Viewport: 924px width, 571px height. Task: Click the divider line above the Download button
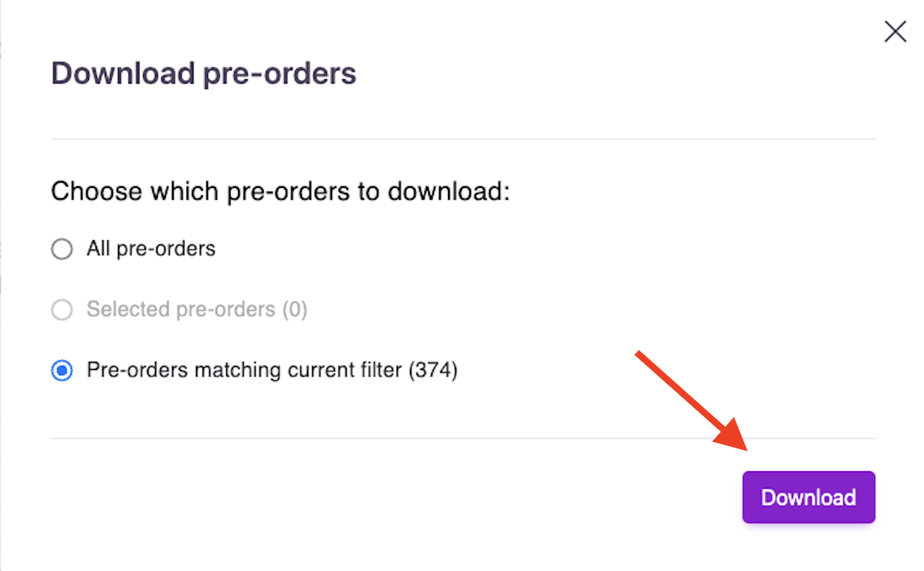click(x=463, y=439)
